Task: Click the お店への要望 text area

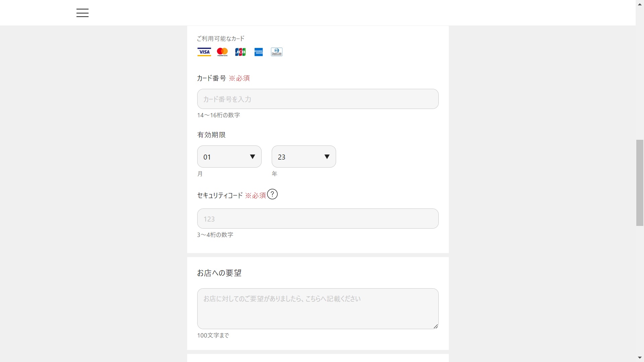Action: [x=318, y=309]
